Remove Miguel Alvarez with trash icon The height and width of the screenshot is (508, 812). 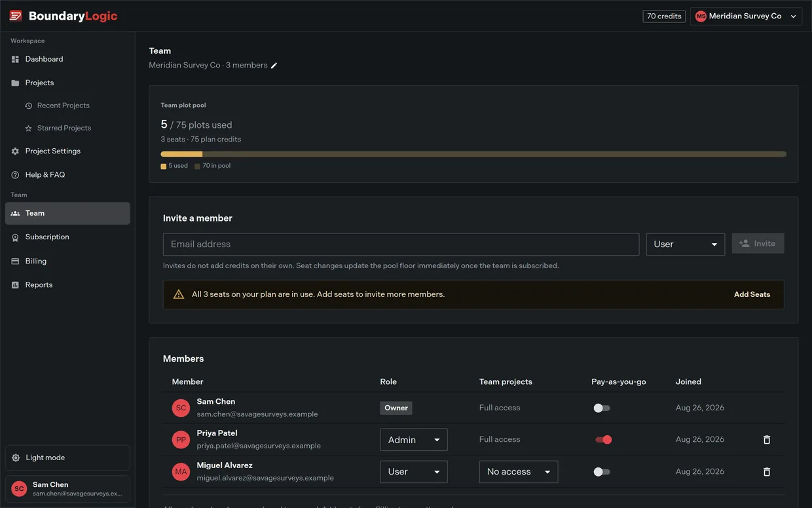(767, 472)
